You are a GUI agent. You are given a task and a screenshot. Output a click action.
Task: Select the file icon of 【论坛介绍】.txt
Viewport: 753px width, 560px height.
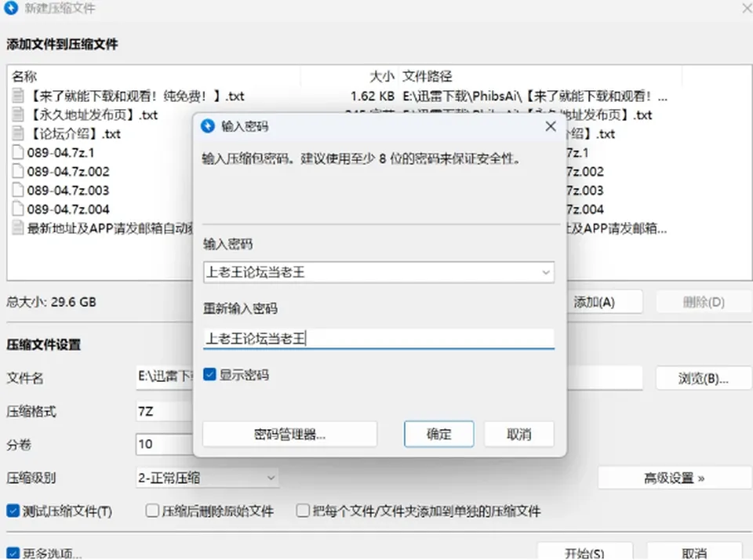18,133
